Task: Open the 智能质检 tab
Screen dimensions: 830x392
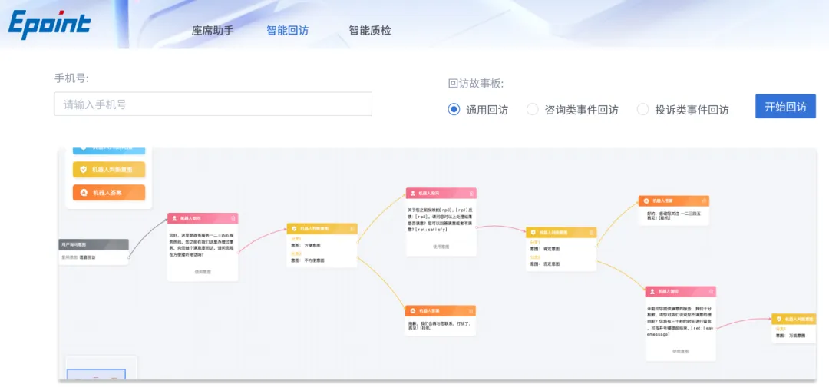Action: [x=369, y=31]
